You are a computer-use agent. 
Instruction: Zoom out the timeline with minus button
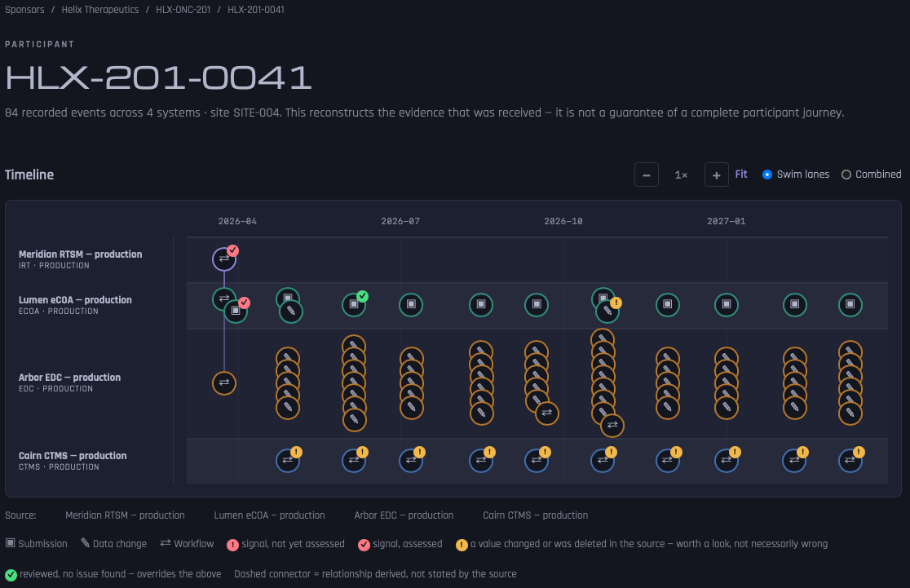coord(647,175)
